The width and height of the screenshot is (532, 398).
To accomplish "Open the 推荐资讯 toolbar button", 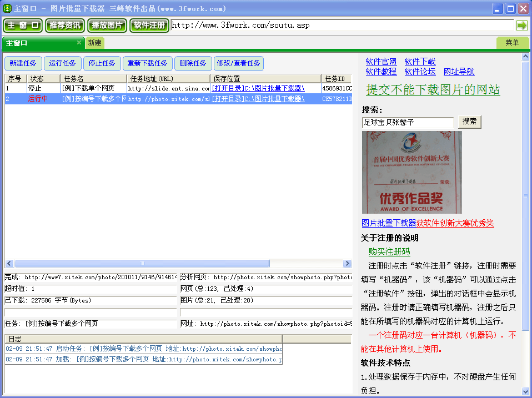I will [x=64, y=26].
